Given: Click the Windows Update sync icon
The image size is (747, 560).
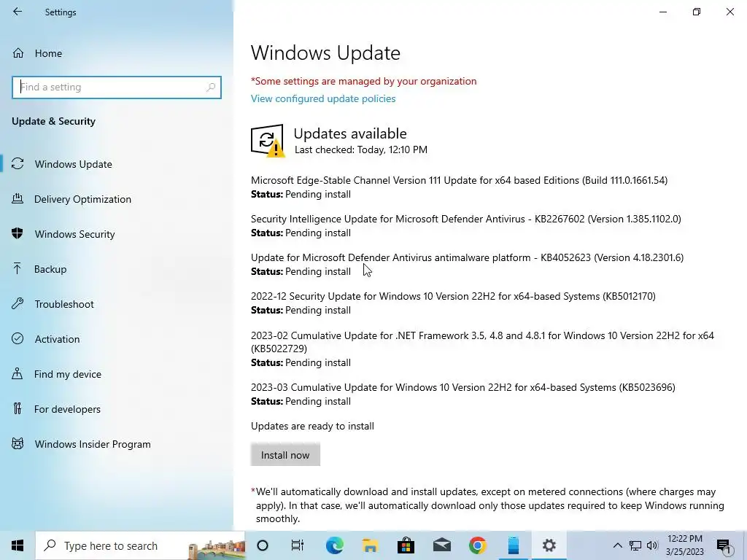Looking at the screenshot, I should pos(18,164).
